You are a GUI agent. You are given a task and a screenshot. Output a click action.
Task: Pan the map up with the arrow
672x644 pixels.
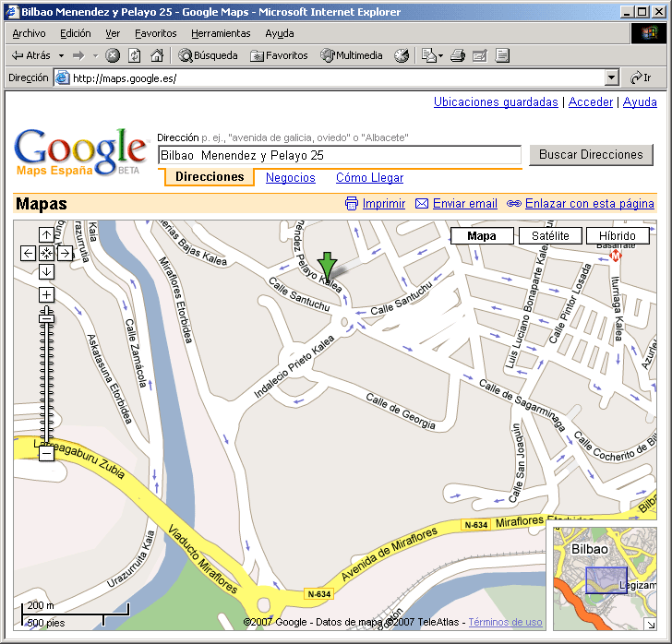point(46,235)
